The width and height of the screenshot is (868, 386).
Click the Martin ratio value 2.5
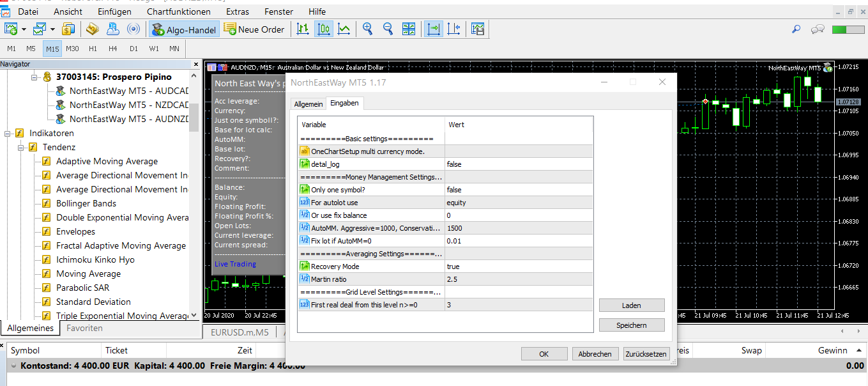pyautogui.click(x=519, y=279)
